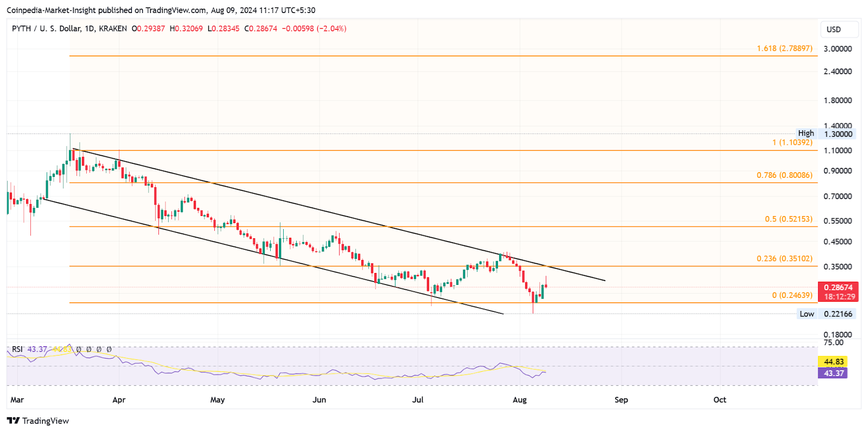Select the 0.236 (0.35102) Fibonacci label
This screenshot has width=868, height=432.
[x=784, y=258]
